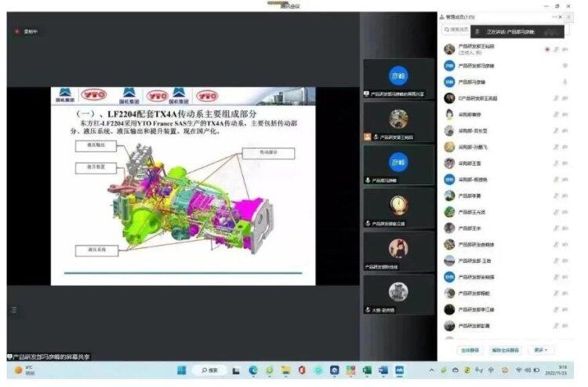Toggle the sidebar list icon on left edge

(x=14, y=310)
